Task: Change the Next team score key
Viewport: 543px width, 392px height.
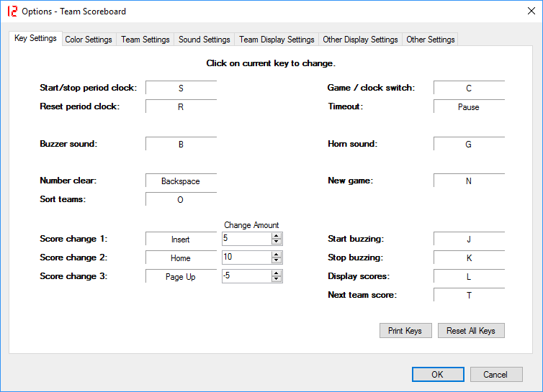Action: 469,295
